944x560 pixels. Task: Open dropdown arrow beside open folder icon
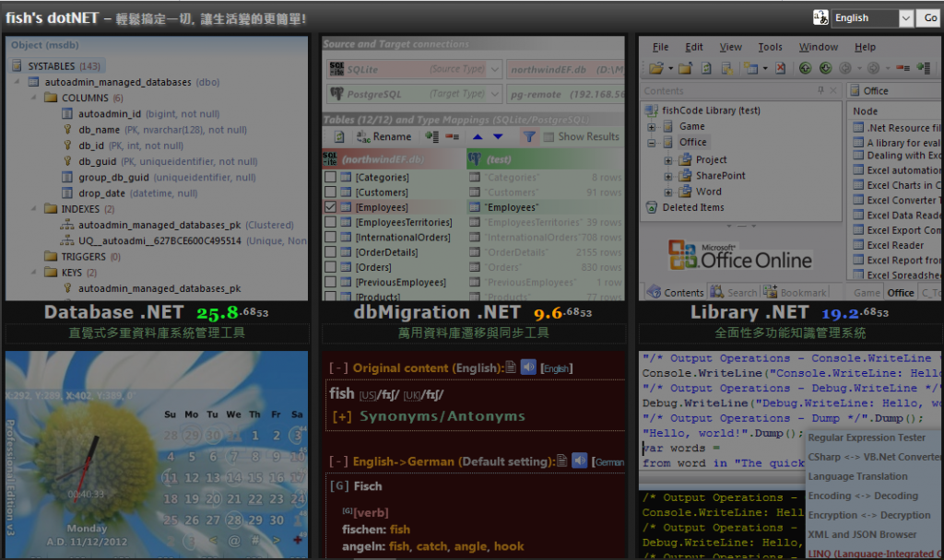pyautogui.click(x=671, y=68)
